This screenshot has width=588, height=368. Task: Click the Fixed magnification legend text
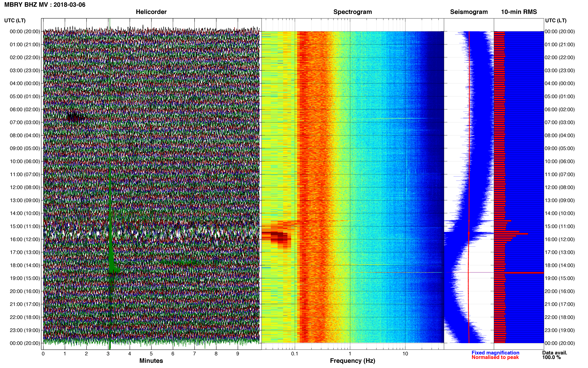click(495, 353)
